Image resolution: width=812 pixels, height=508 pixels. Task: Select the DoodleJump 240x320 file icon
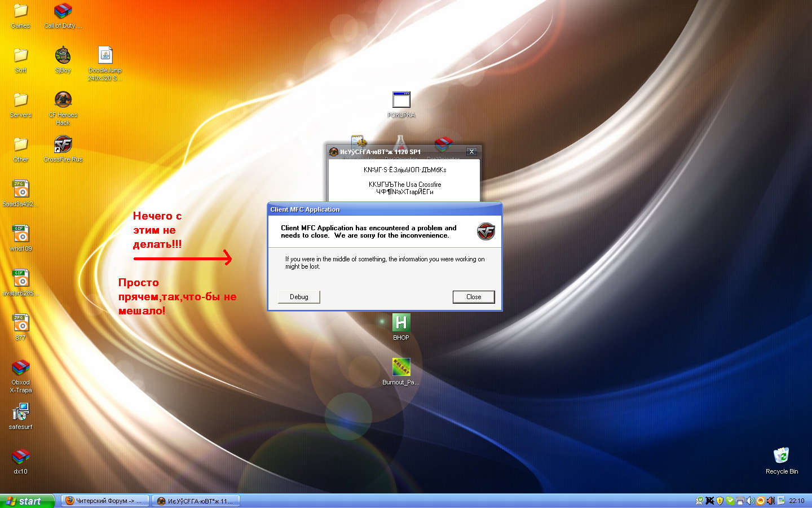(x=105, y=63)
